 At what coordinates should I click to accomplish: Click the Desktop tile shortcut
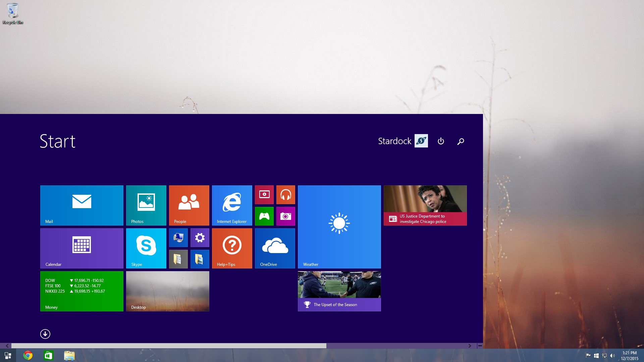click(168, 291)
